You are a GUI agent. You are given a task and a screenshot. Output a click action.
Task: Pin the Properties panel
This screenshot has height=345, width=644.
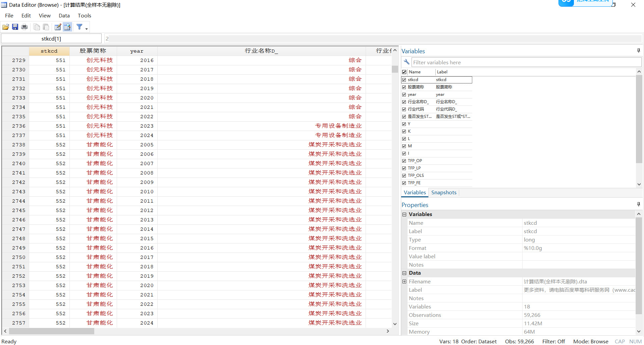click(639, 204)
